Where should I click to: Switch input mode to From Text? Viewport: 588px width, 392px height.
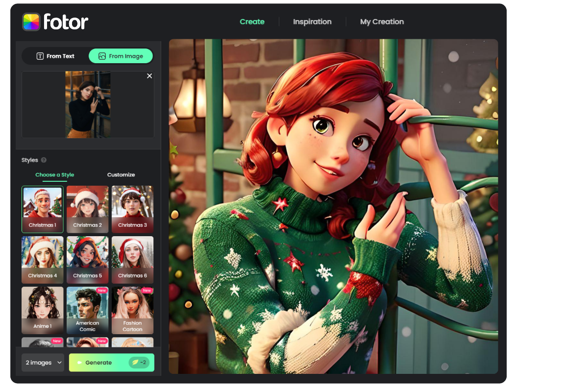tap(55, 56)
